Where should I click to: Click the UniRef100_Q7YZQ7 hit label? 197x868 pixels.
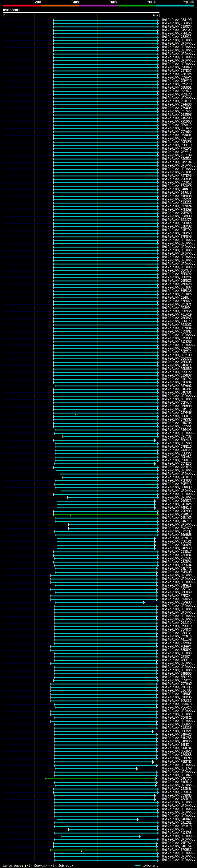coord(176,531)
